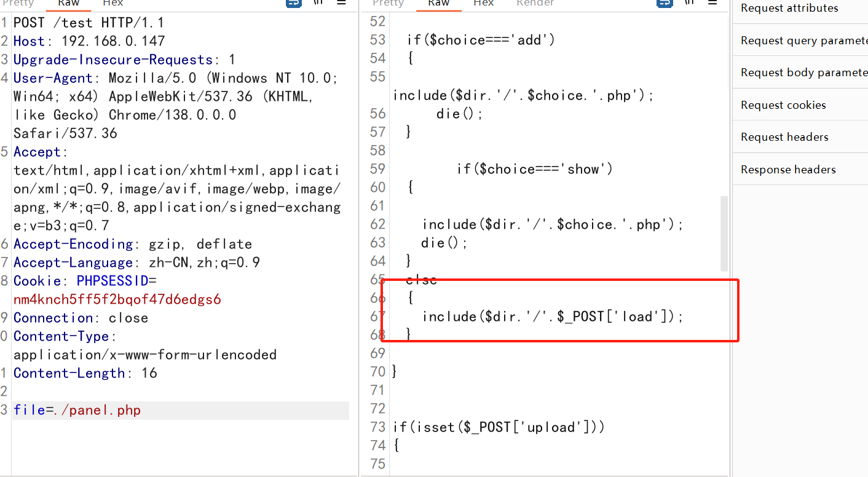Viewport: 868px width, 477px height.
Task: Click the Cookie PHPSESSID header name
Action: pyautogui.click(x=112, y=281)
